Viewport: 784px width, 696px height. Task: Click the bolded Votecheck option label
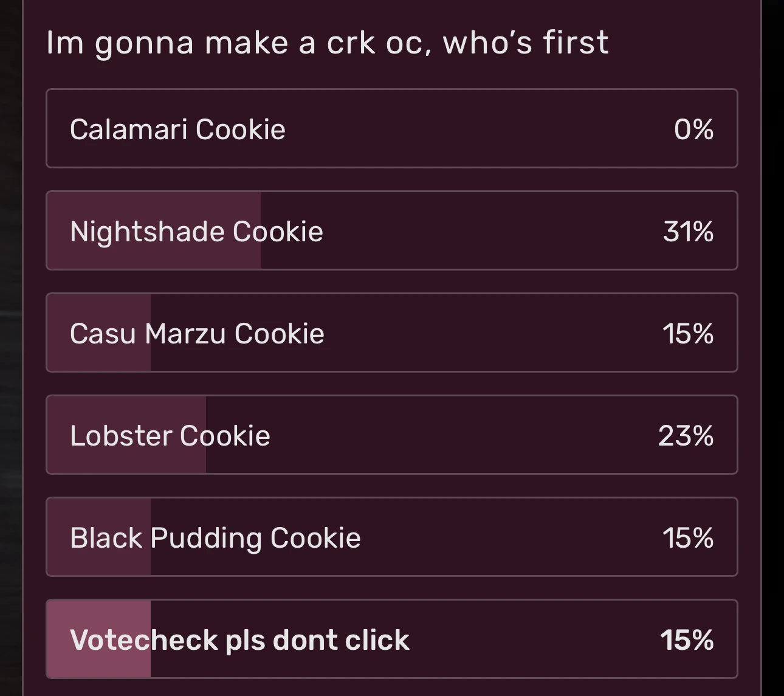coord(239,639)
